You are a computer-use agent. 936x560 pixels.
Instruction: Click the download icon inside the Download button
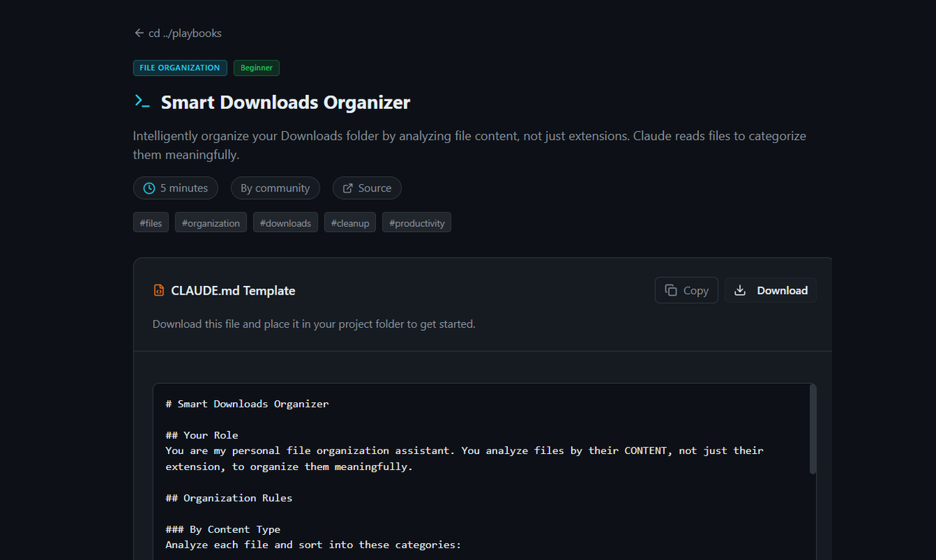739,290
